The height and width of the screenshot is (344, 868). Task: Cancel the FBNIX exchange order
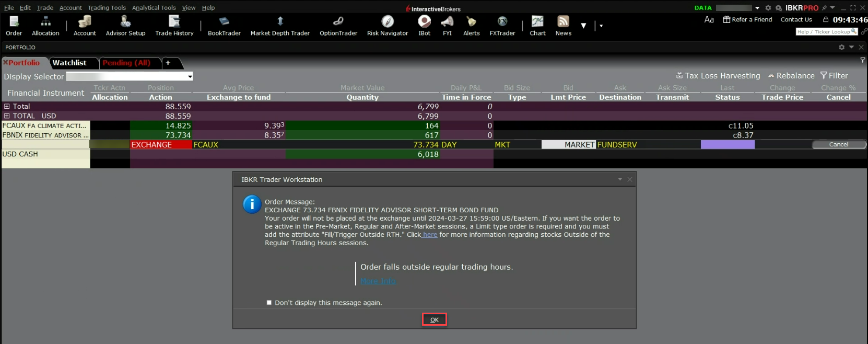[839, 144]
